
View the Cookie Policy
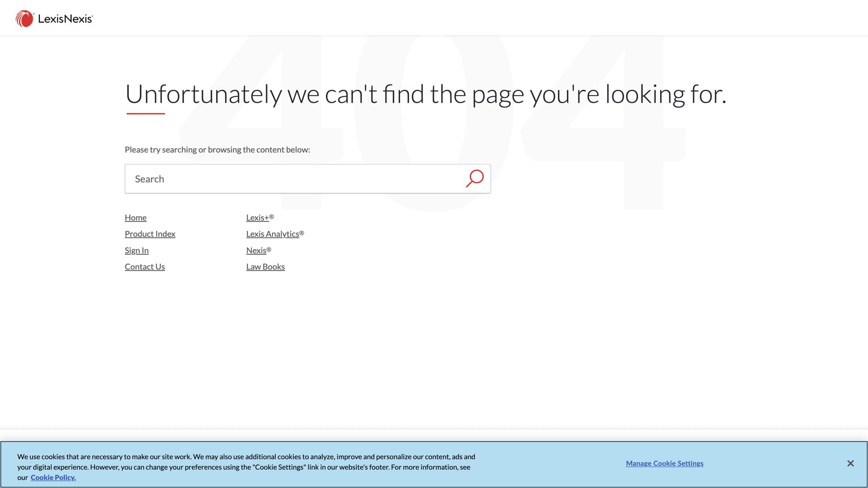pyautogui.click(x=52, y=477)
